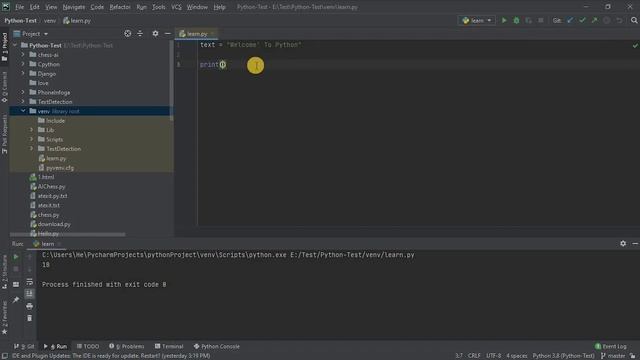Image resolution: width=640 pixels, height=360 pixels.
Task: Open Project panel settings gear
Action: coord(155,33)
